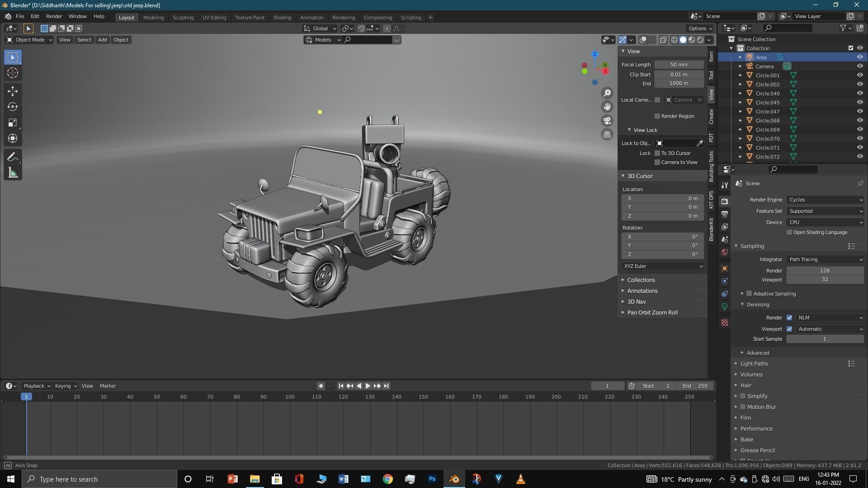Screen dimensions: 868x488
Task: Enable the Motion Blur checkbox
Action: coord(743,407)
